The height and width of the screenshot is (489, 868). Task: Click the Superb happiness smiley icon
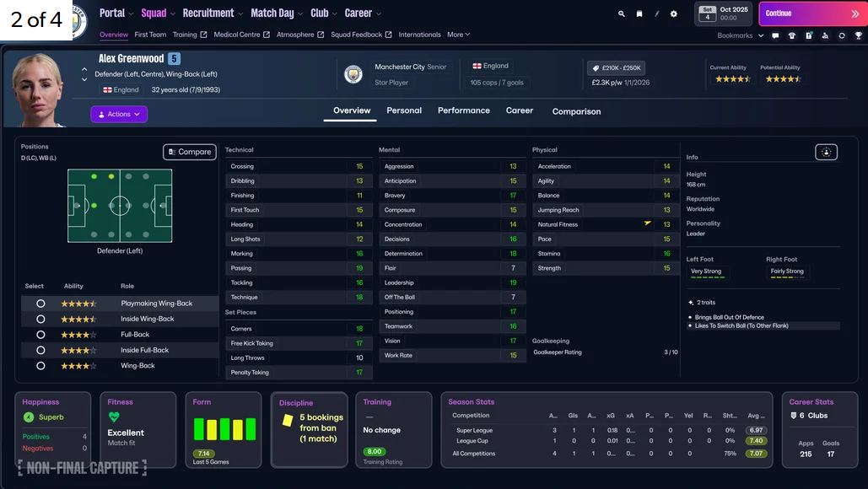pyautogui.click(x=29, y=417)
